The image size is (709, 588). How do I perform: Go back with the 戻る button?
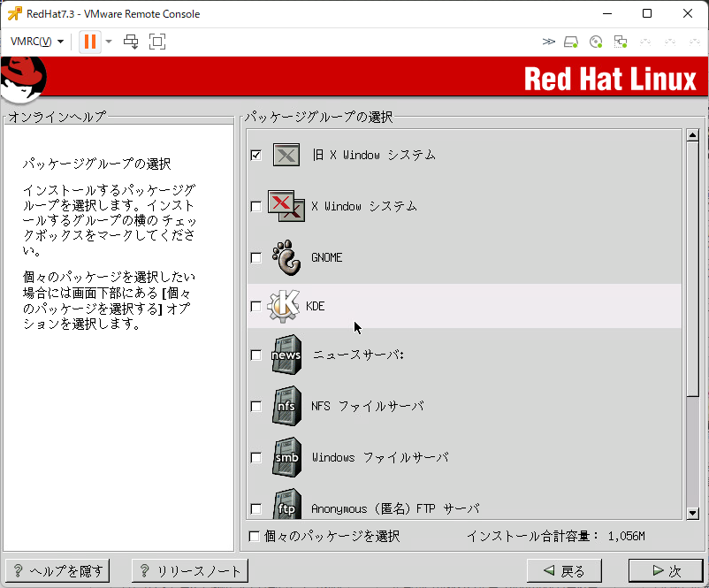tap(564, 571)
